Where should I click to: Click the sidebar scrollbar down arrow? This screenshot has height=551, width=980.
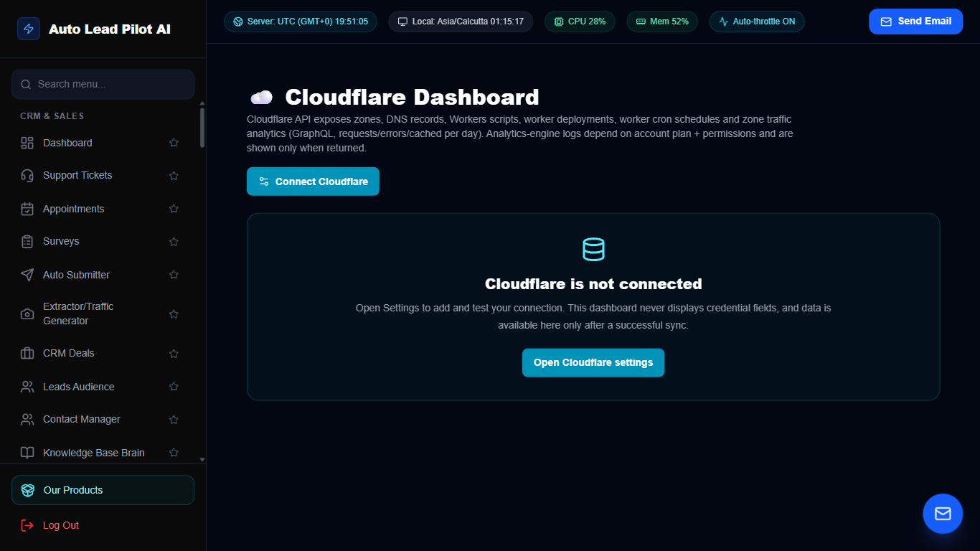[202, 459]
